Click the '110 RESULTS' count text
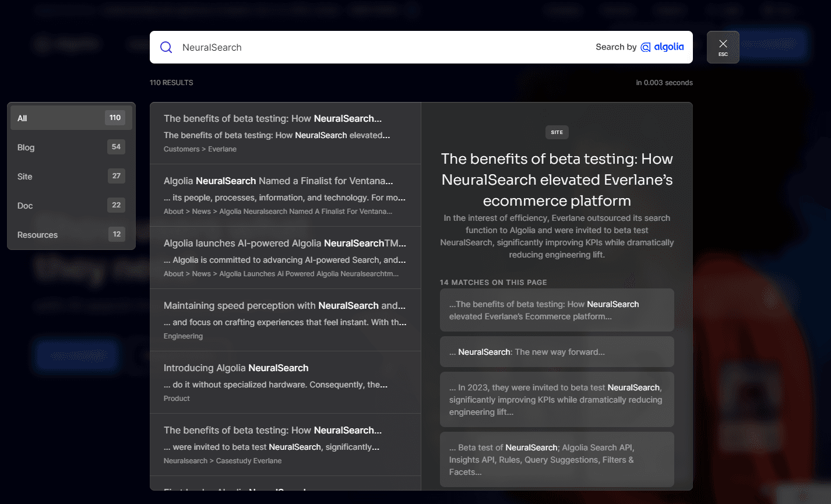 (x=171, y=83)
